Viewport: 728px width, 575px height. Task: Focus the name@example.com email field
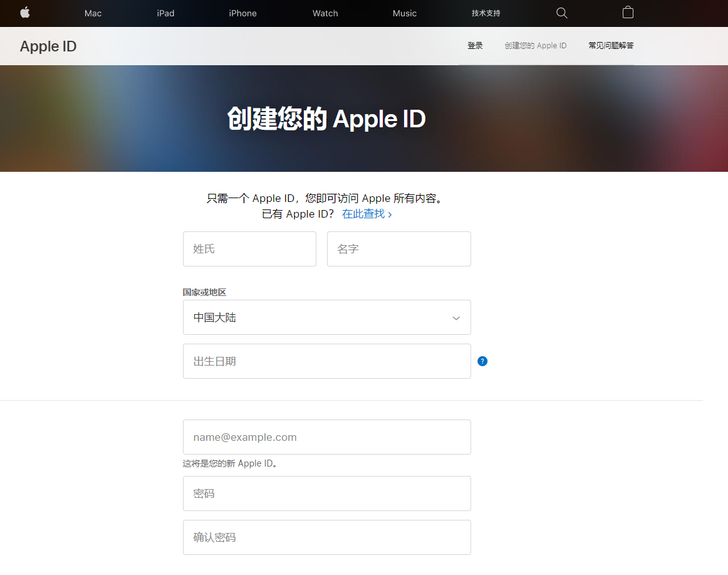point(327,437)
